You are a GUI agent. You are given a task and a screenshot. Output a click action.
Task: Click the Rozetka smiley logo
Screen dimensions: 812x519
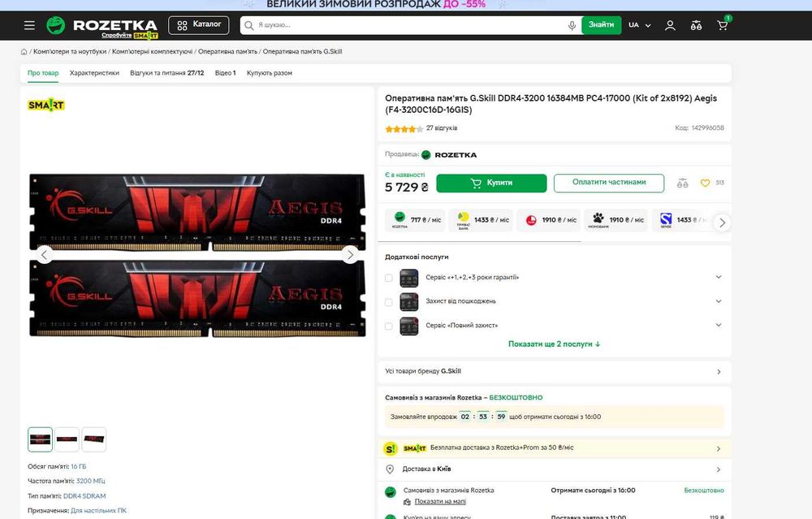coord(56,25)
